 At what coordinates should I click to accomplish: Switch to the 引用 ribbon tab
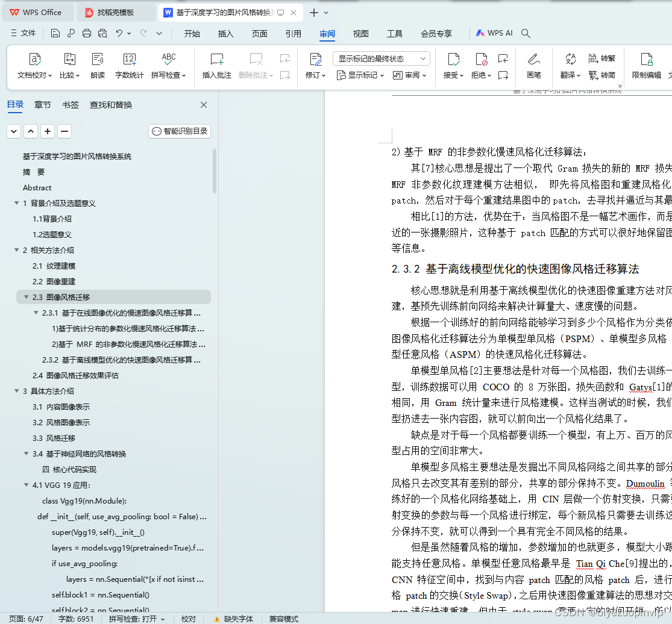pyautogui.click(x=294, y=33)
